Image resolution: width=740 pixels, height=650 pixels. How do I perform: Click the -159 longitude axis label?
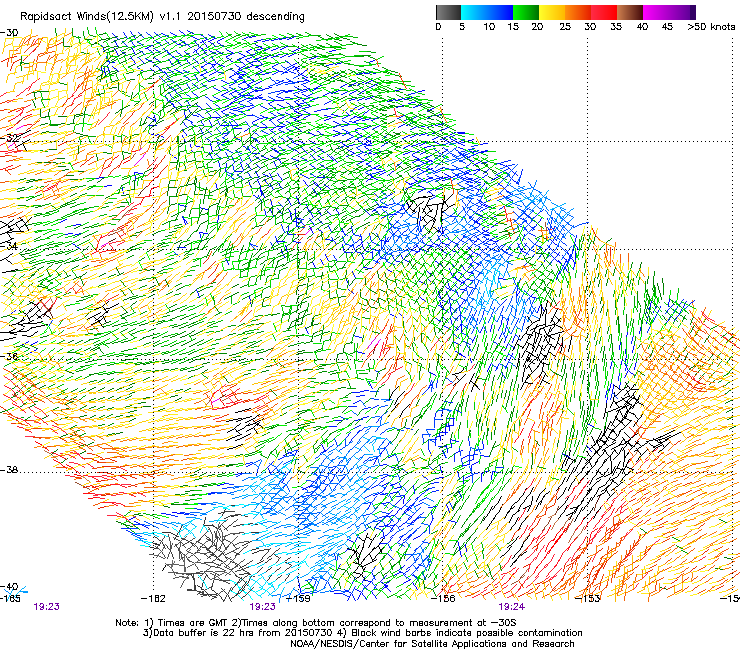pos(298,599)
